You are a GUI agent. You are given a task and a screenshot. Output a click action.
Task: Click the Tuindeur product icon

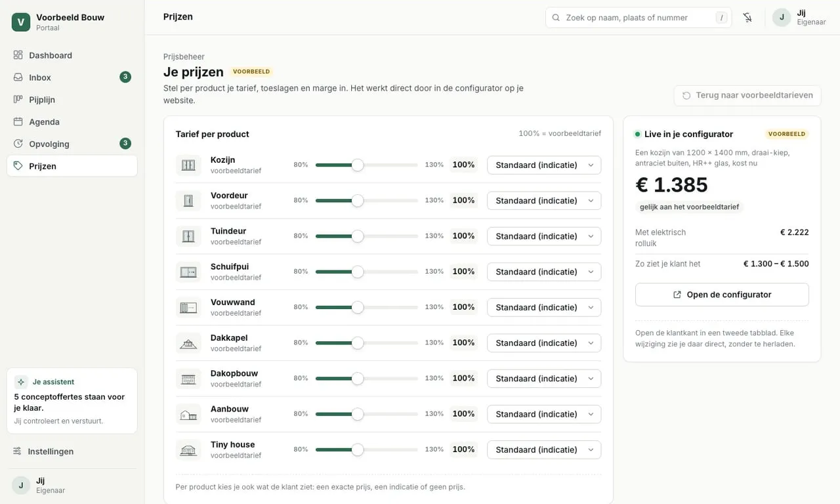[x=188, y=236]
